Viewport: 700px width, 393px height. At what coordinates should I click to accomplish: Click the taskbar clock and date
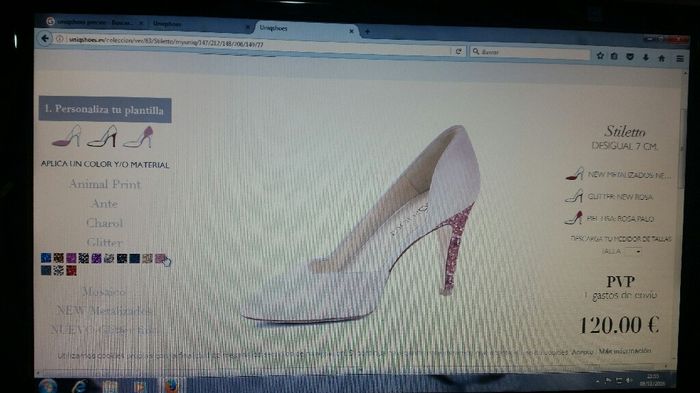click(652, 380)
